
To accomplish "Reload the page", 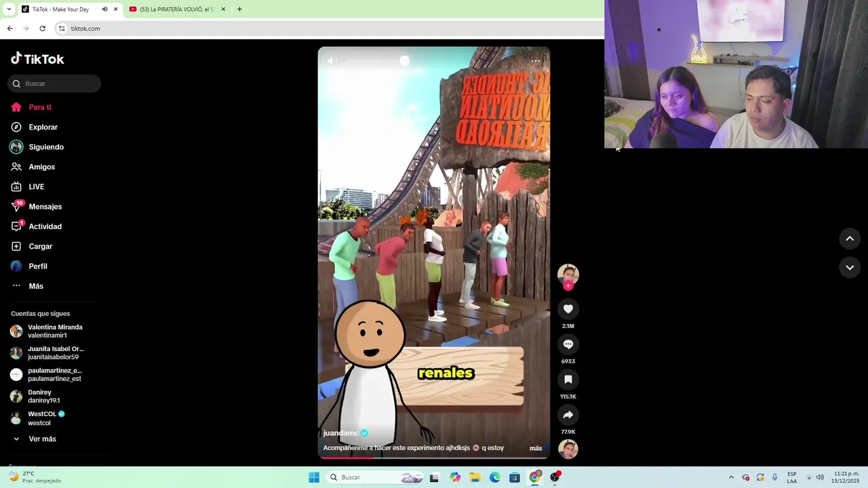I will pyautogui.click(x=42, y=28).
